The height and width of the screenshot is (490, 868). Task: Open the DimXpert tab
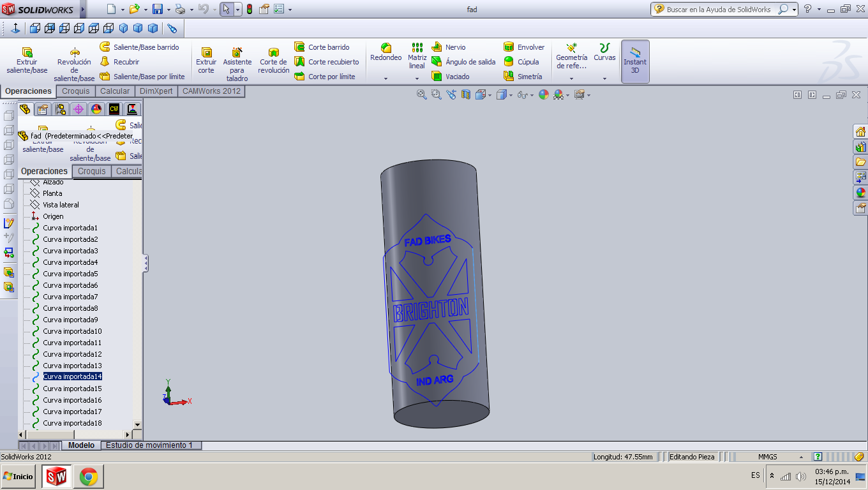[x=156, y=91]
